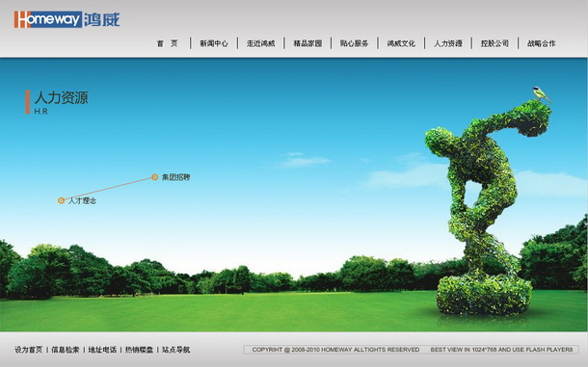The image size is (588, 367).
Task: Click the 人力资源 page heading
Action: [x=61, y=98]
